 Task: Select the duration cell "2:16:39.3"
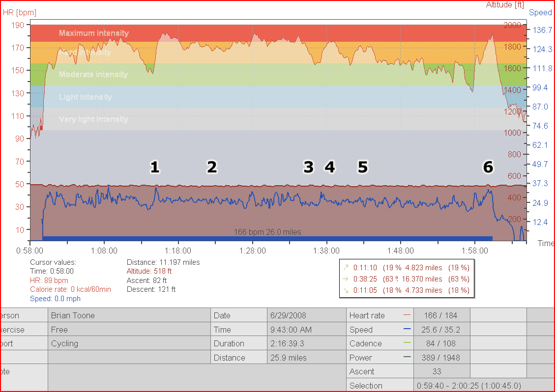(x=307, y=343)
